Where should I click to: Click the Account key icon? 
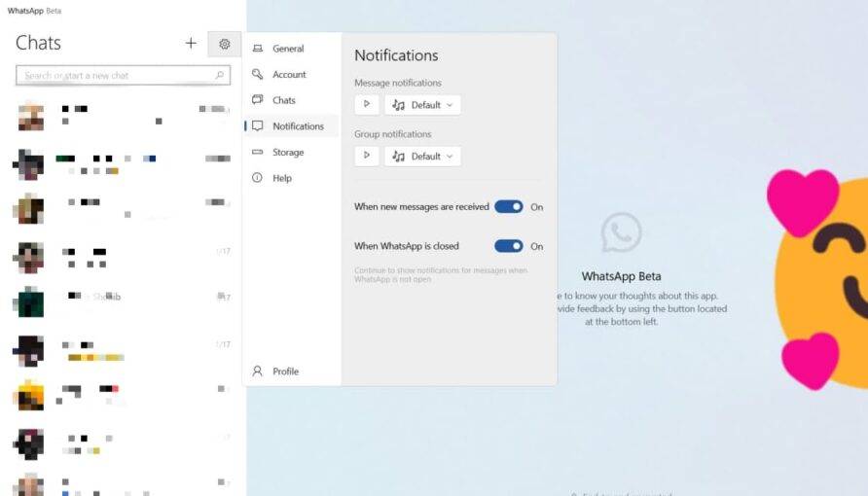click(x=258, y=74)
